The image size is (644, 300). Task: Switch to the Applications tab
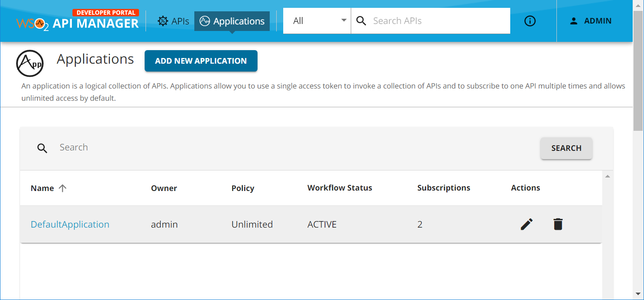click(x=232, y=21)
